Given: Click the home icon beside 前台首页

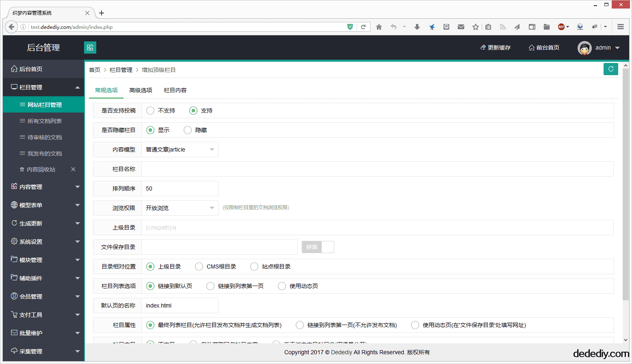Looking at the screenshot, I should coord(531,47).
